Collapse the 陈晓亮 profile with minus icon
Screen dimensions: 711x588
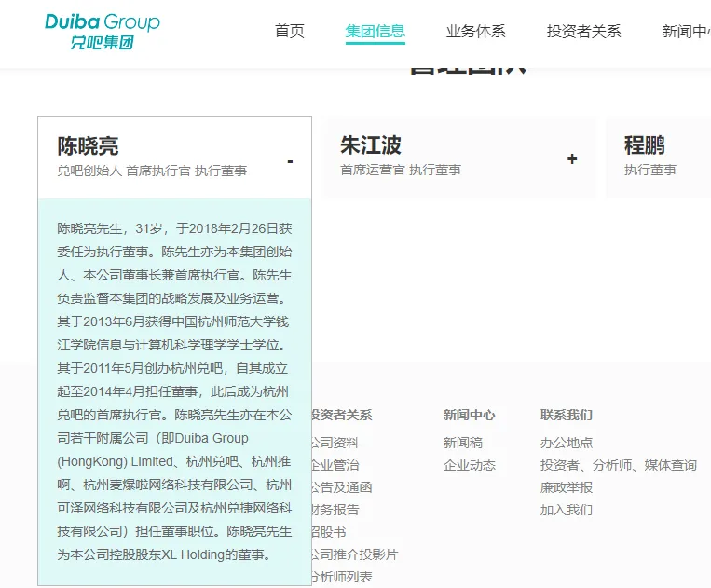(290, 161)
